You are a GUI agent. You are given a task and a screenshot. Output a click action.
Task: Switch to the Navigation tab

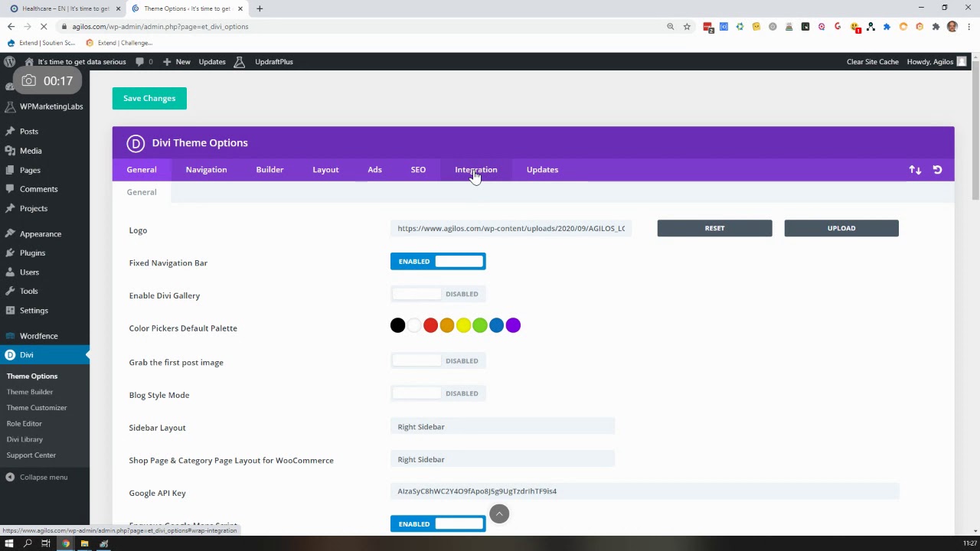[206, 170]
